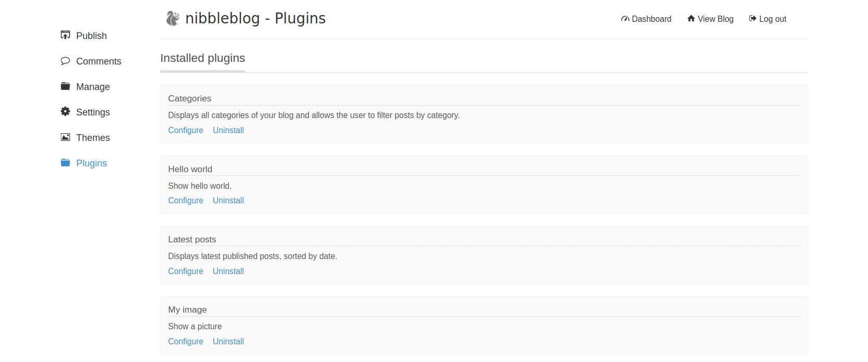868x362 pixels.
Task: Click the Manage folder icon
Action: pyautogui.click(x=66, y=86)
